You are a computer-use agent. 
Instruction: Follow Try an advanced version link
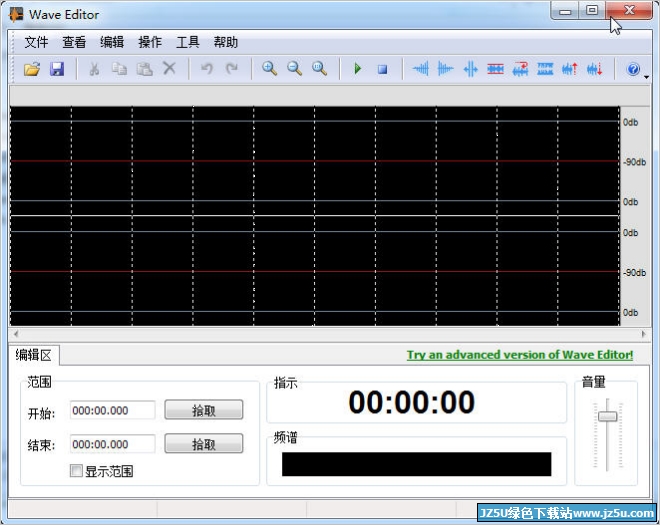pos(520,355)
